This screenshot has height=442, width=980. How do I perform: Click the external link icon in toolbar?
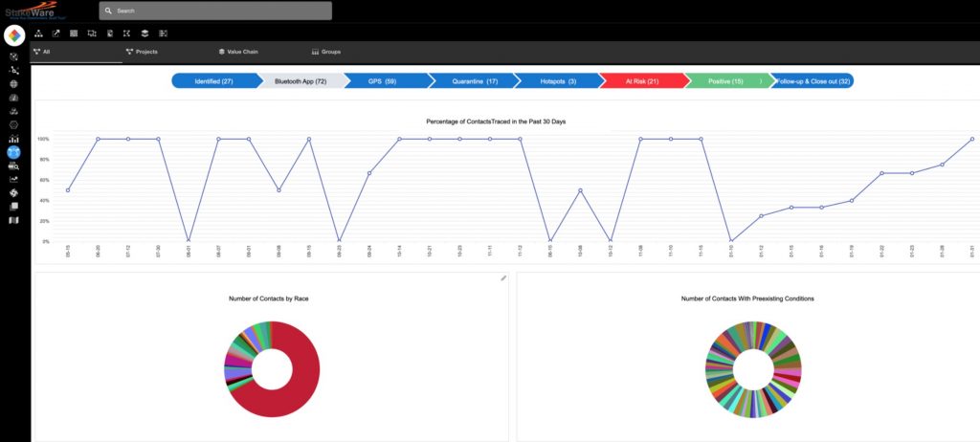pos(56,33)
